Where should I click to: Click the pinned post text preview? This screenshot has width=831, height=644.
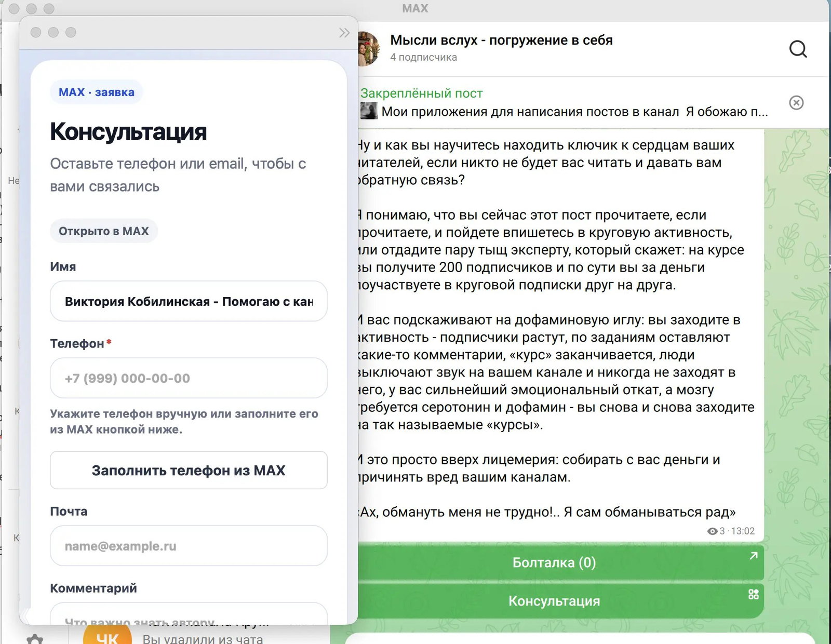pyautogui.click(x=574, y=112)
